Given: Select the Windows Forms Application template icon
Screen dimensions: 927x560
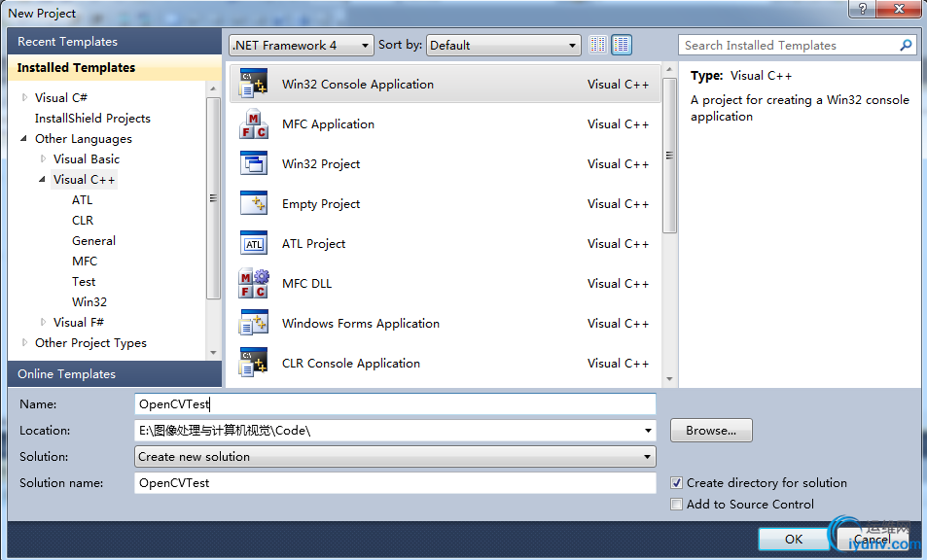Looking at the screenshot, I should coord(254,323).
